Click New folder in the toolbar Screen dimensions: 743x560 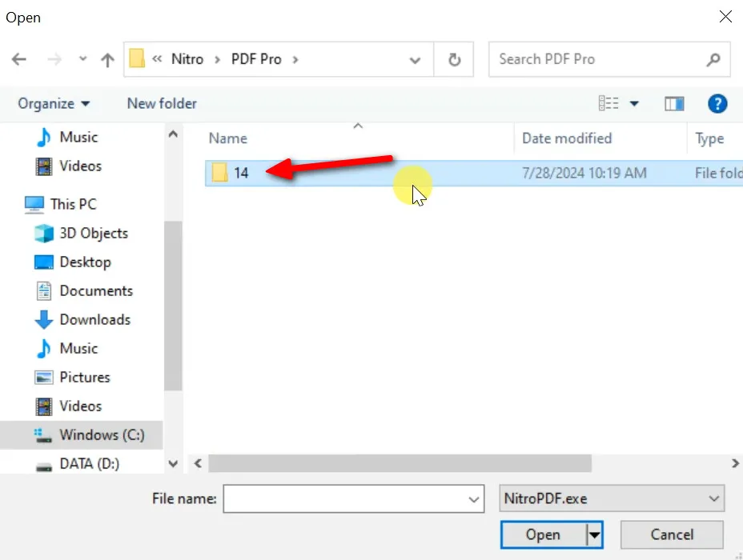click(x=162, y=104)
